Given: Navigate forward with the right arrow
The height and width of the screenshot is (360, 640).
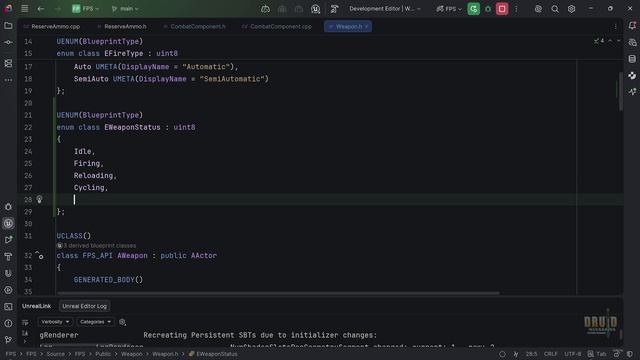Looking at the screenshot, I should [58, 9].
